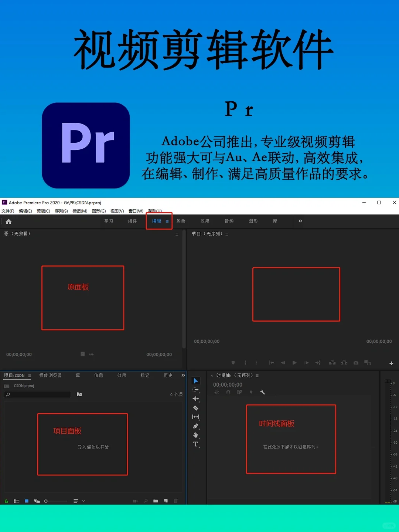The height and width of the screenshot is (532, 399).
Task: Click the search field in the Project panel
Action: [x=37, y=394]
